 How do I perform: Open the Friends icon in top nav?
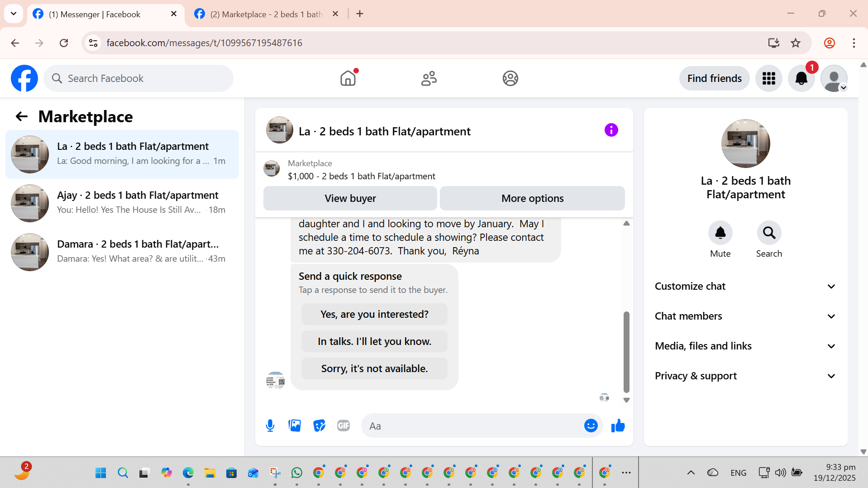coord(429,78)
